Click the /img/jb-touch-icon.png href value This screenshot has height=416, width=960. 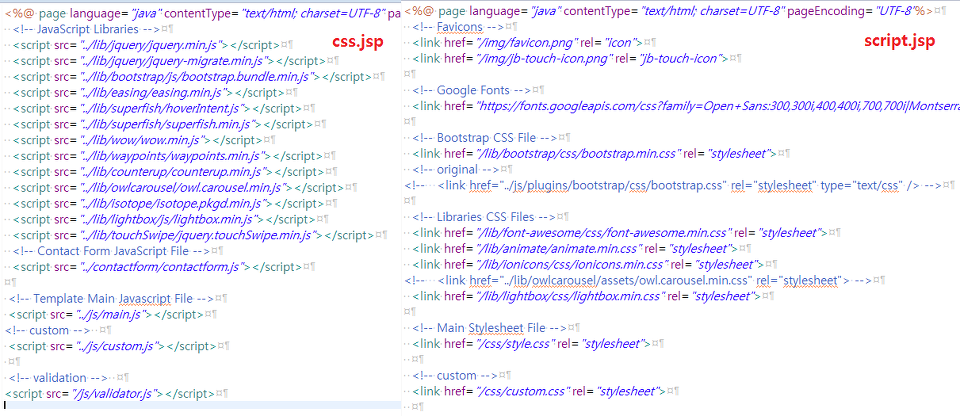click(545, 58)
